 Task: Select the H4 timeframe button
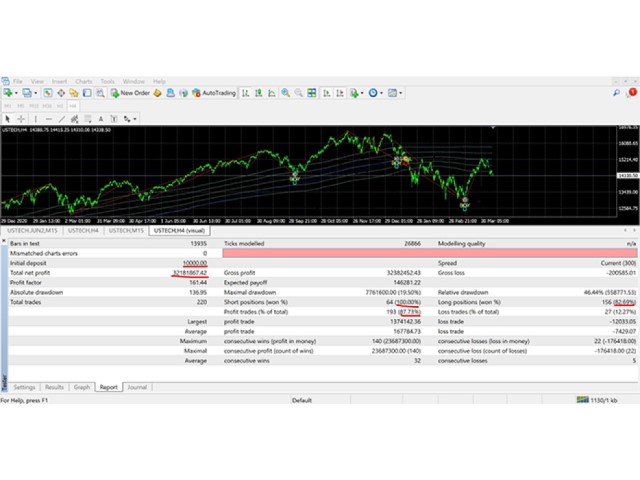(73, 106)
